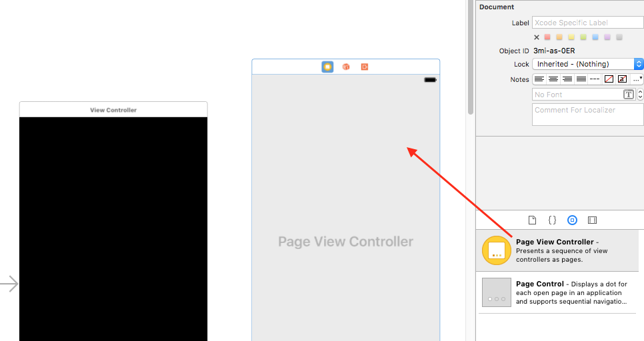Select Page Control library item
The height and width of the screenshot is (341, 644).
[x=557, y=292]
